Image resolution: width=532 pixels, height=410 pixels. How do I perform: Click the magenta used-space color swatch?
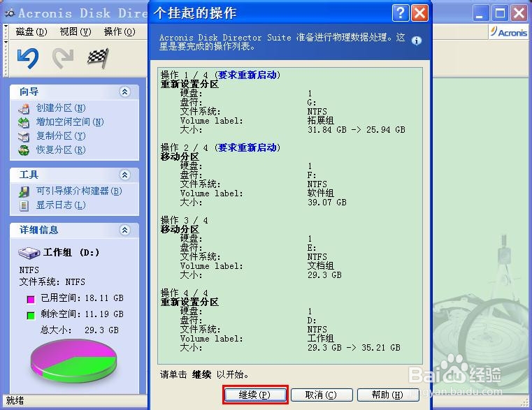click(31, 299)
